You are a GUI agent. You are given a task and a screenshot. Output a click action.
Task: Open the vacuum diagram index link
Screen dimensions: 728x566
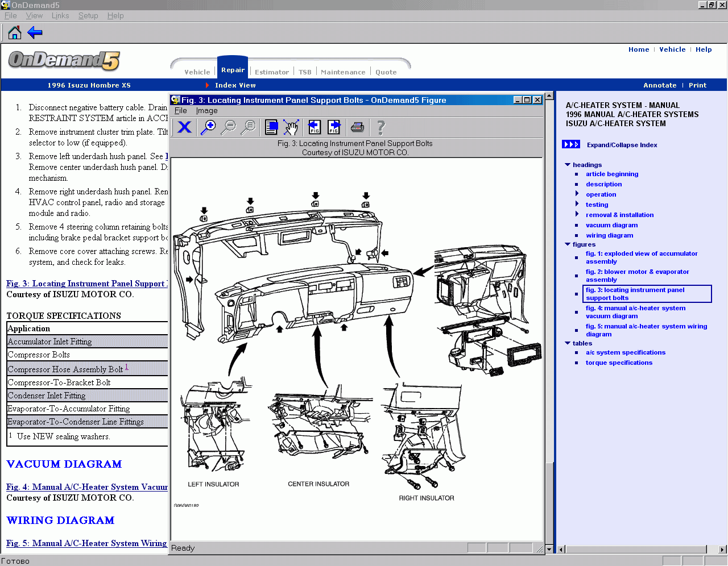coord(612,225)
